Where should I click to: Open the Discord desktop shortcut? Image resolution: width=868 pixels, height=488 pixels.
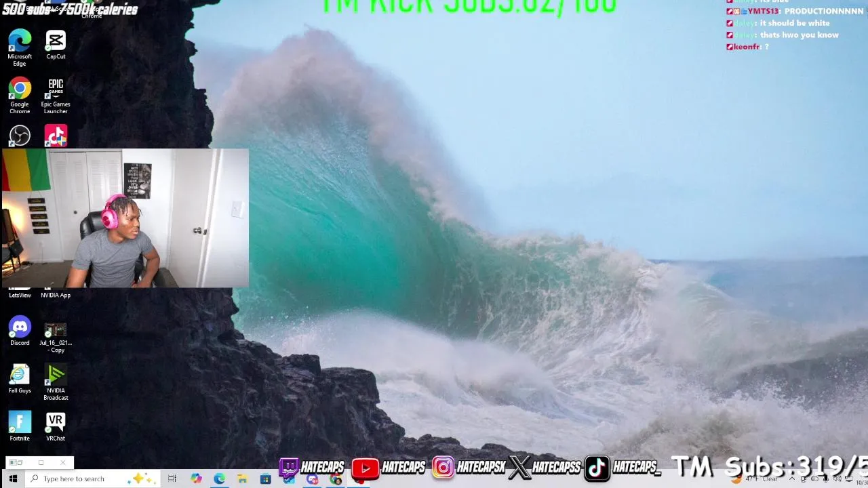point(20,331)
